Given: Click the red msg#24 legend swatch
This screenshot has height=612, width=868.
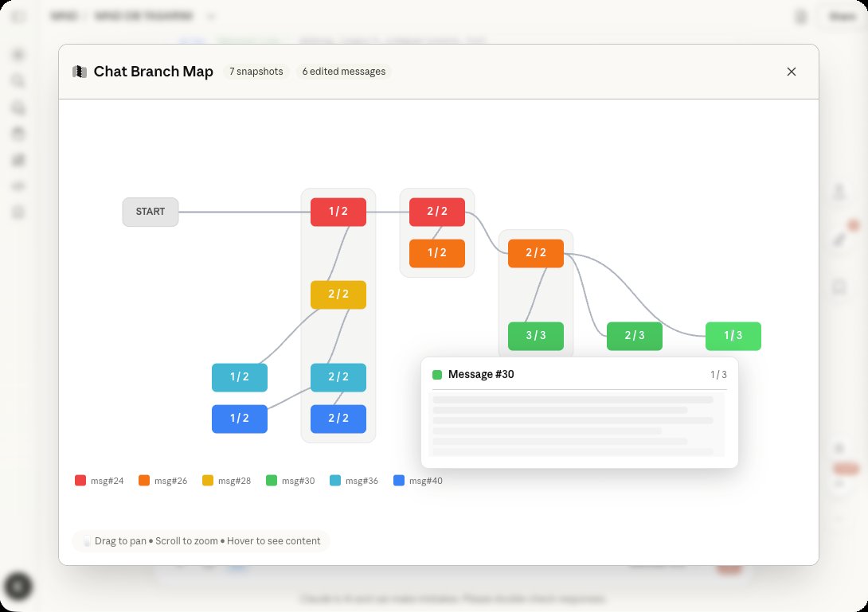Looking at the screenshot, I should click(80, 481).
